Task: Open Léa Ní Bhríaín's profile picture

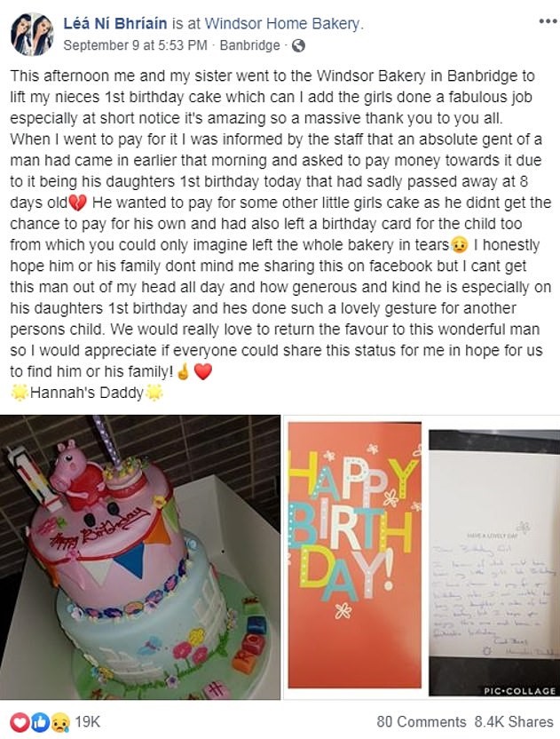Action: tap(32, 34)
